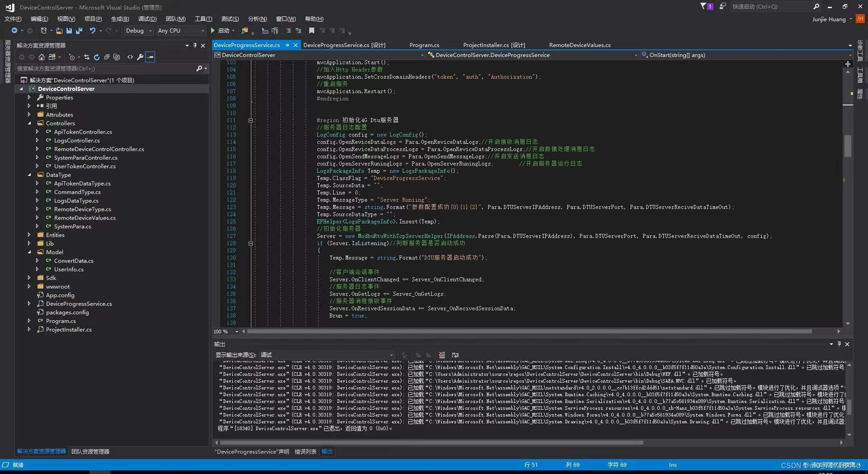This screenshot has height=474, width=868.
Task: Toggle word wrap in the Output panel
Action: coord(455,355)
